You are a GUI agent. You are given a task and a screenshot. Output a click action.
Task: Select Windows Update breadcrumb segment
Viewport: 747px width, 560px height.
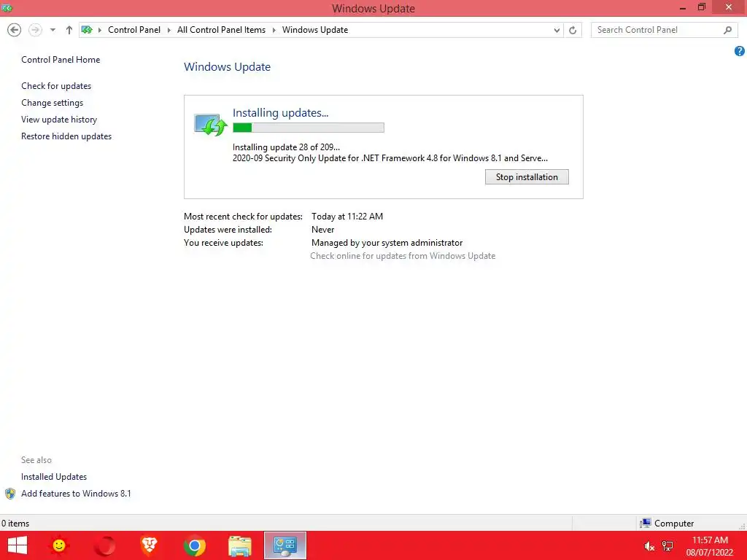pyautogui.click(x=315, y=29)
